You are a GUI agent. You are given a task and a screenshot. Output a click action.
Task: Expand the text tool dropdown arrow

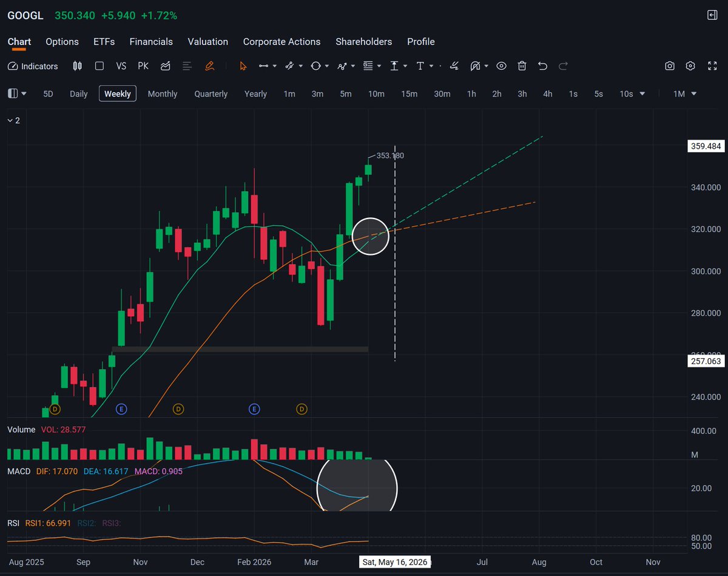pos(431,66)
